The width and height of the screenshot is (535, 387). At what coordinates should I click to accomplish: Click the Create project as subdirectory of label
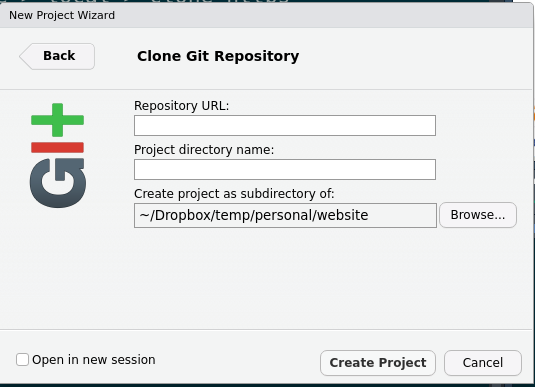234,194
